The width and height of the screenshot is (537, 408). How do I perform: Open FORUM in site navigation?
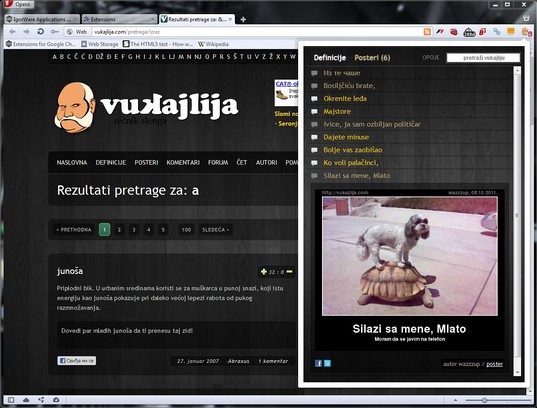point(218,162)
